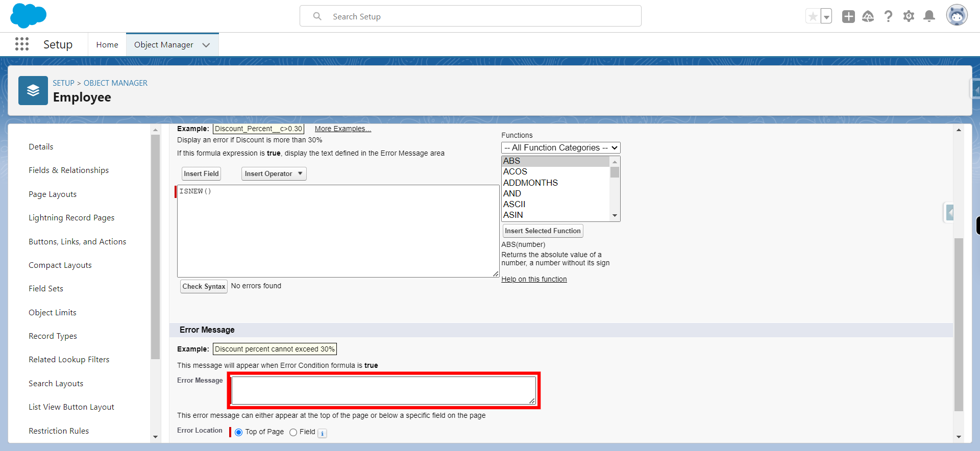Click sidebar scroll up arrow
This screenshot has height=451, width=980.
155,130
